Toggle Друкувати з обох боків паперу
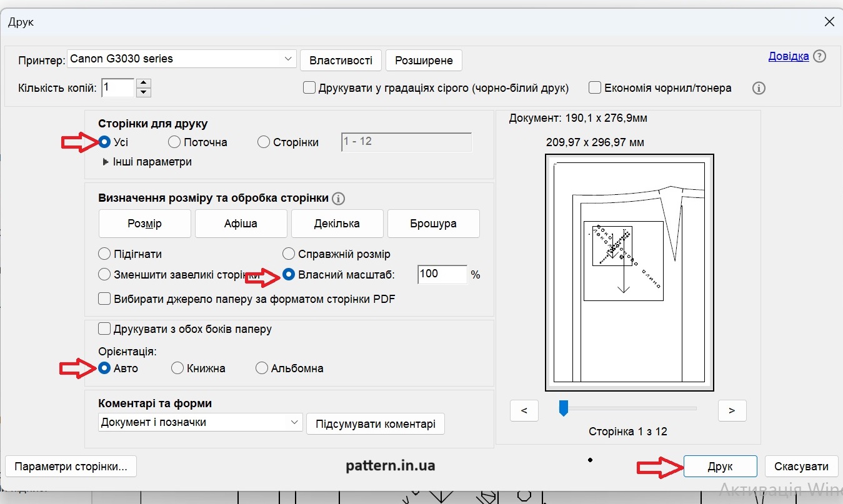843x504 pixels. coord(105,329)
